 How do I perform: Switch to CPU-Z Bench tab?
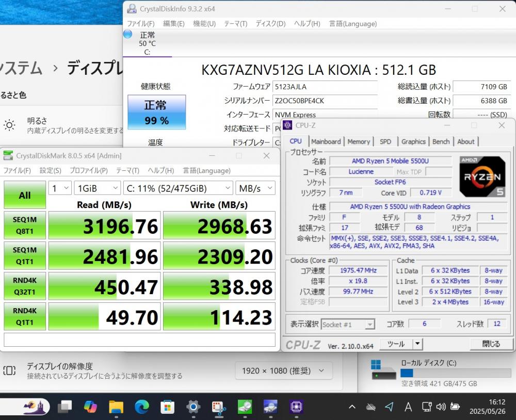(441, 141)
